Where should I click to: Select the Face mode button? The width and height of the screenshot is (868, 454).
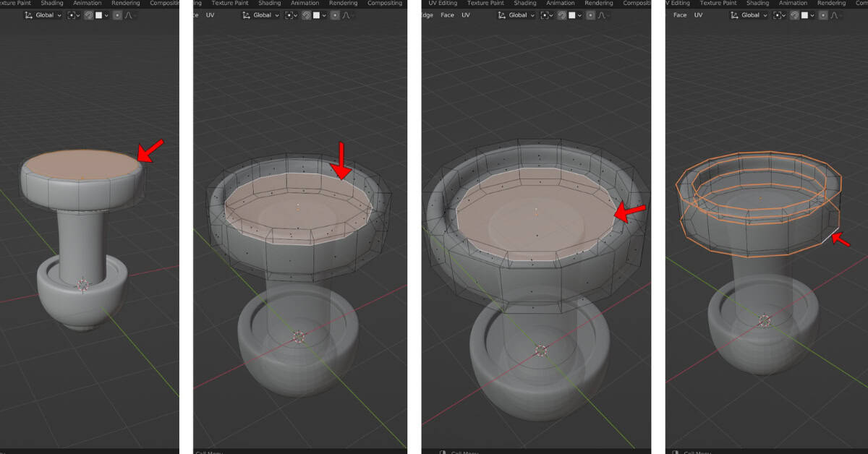(447, 14)
